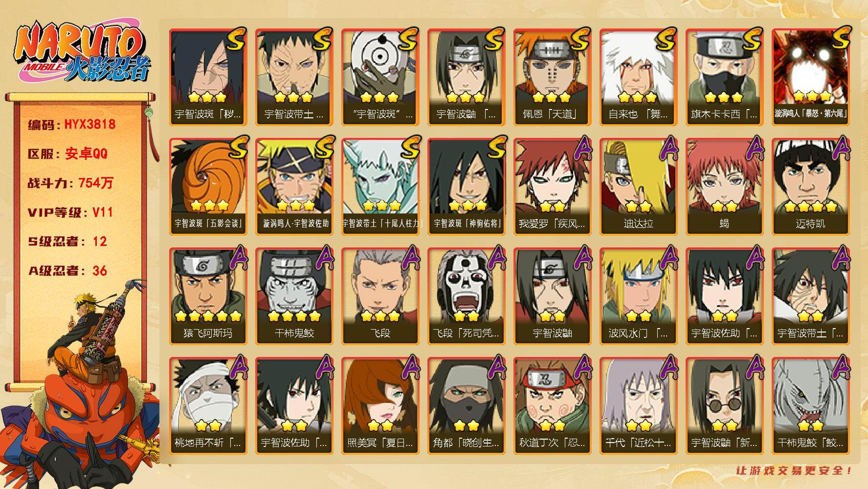Click the 战斗力 754万 stat line
The image size is (868, 489).
point(70,183)
